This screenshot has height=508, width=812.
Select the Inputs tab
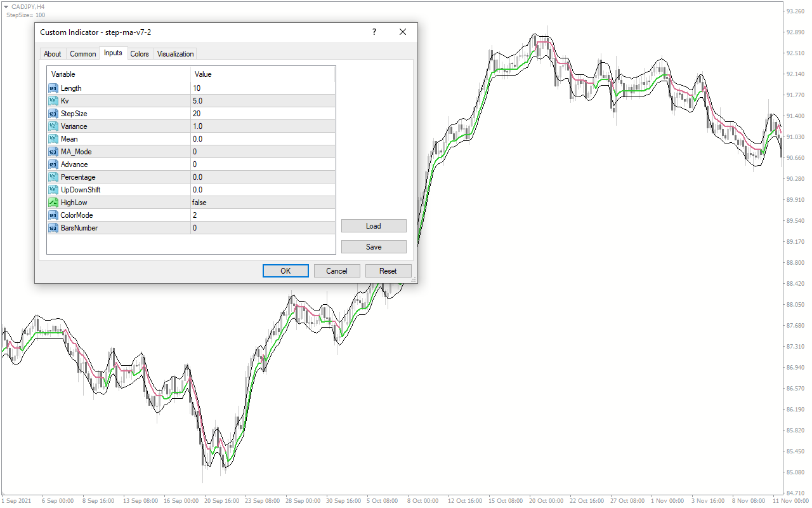tap(113, 53)
